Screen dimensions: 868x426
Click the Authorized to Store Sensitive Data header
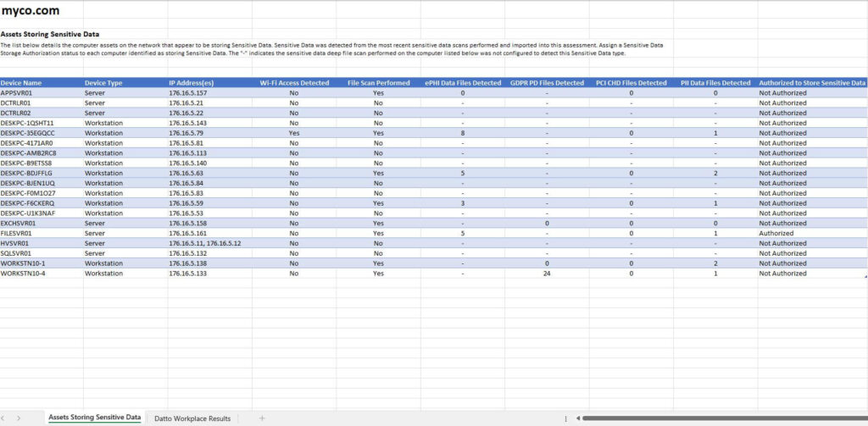[812, 83]
